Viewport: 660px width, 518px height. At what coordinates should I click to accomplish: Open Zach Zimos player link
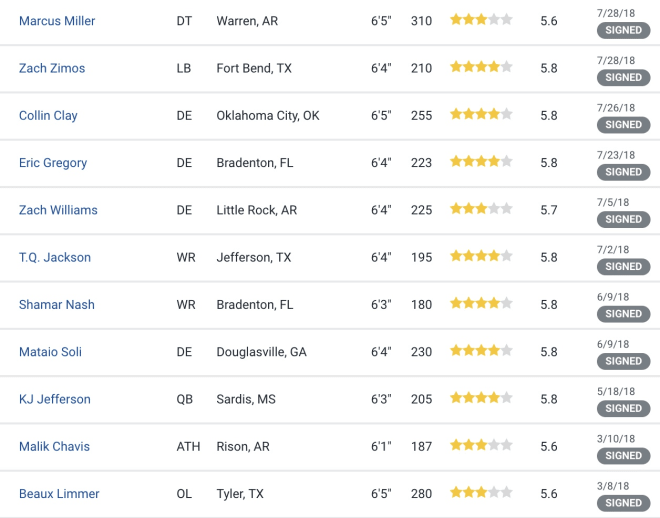[x=52, y=68]
